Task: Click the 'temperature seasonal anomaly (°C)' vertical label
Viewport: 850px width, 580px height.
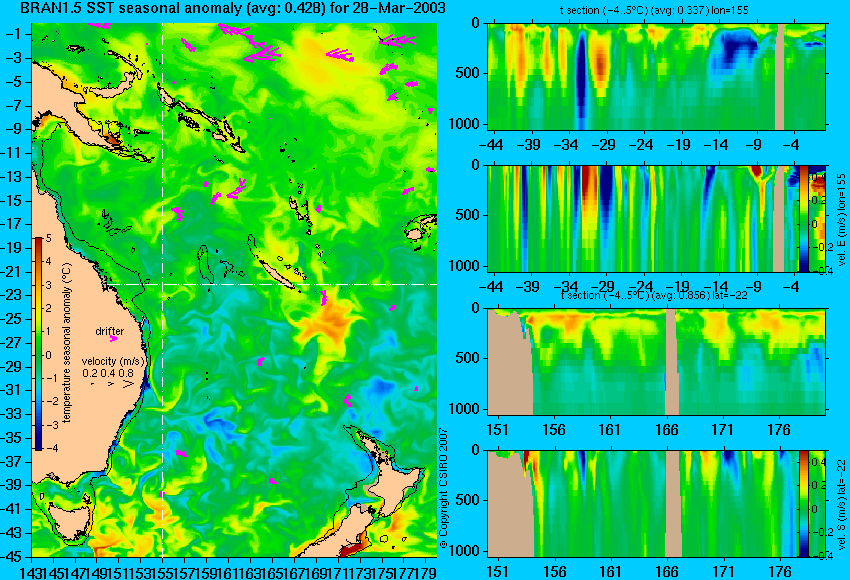Action: coord(67,343)
